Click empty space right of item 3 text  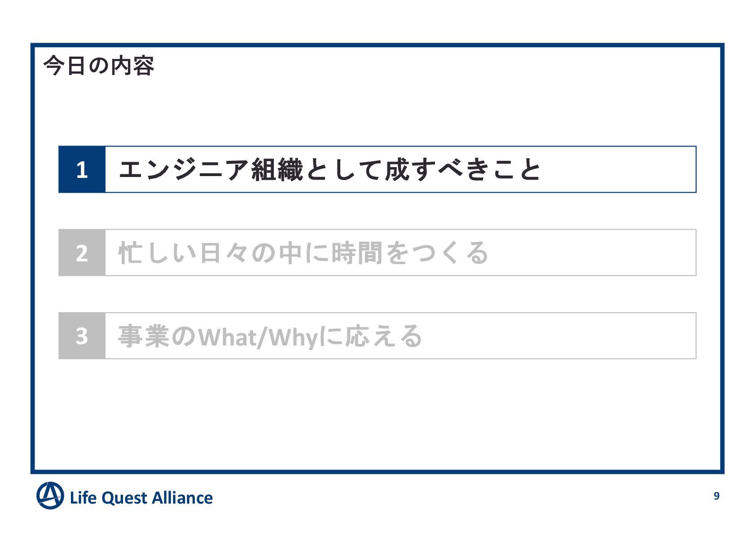click(x=561, y=336)
